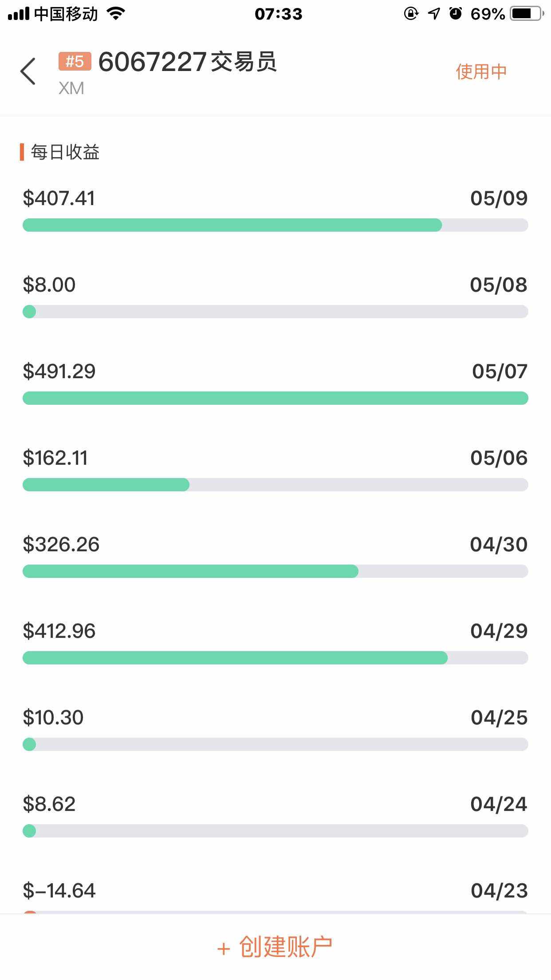Tap the #5 rank badge
The image size is (551, 980).
[x=75, y=61]
